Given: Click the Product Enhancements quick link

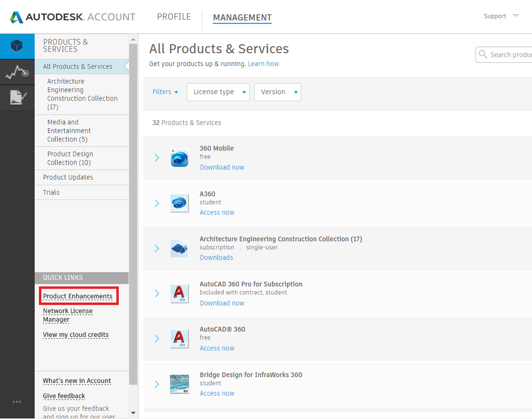Looking at the screenshot, I should coord(78,296).
